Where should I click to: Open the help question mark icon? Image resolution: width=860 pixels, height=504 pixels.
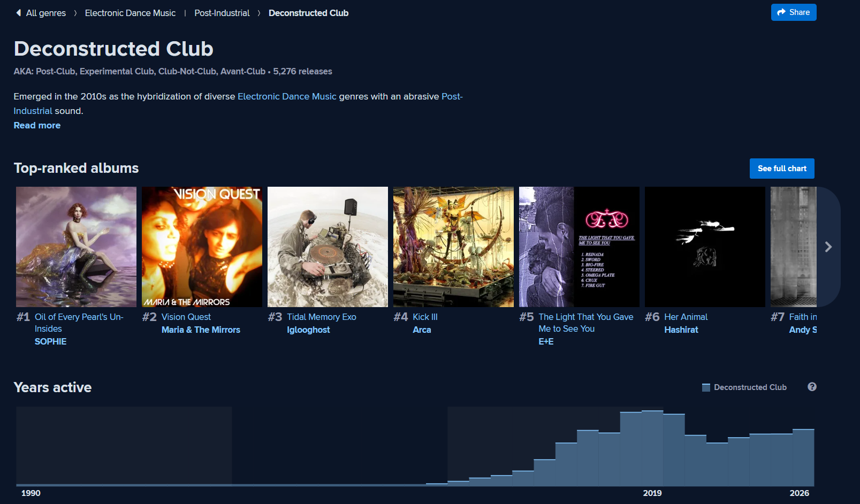[x=812, y=387]
